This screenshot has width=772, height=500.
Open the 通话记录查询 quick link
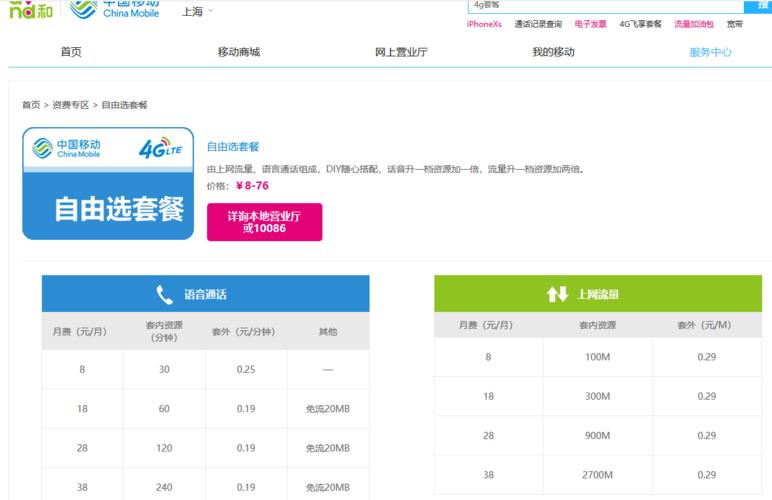[x=538, y=24]
